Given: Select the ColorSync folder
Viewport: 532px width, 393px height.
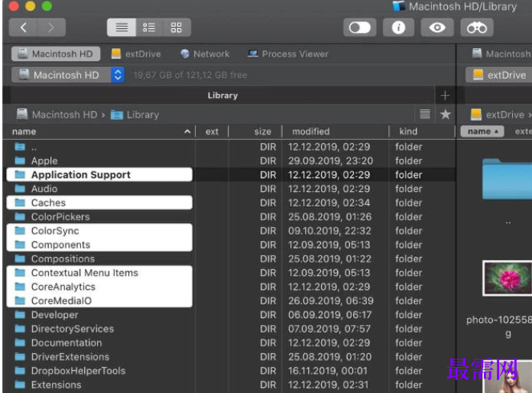Looking at the screenshot, I should click(x=229, y=231).
